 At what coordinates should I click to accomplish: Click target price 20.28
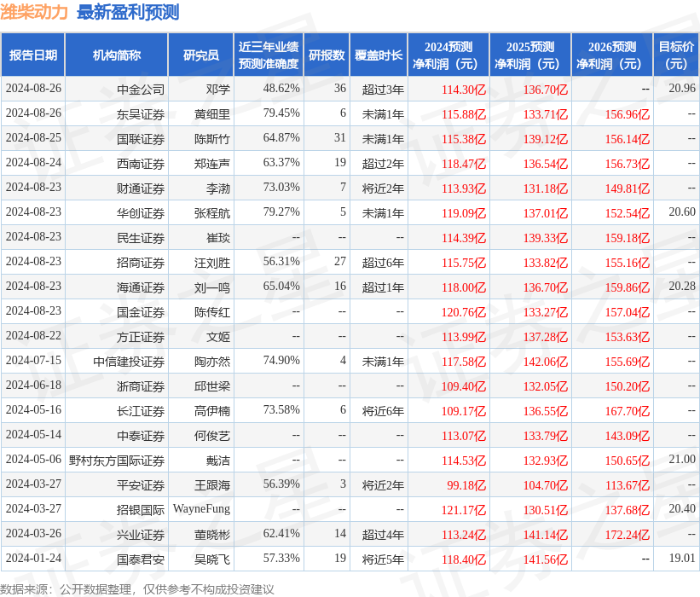(x=682, y=286)
